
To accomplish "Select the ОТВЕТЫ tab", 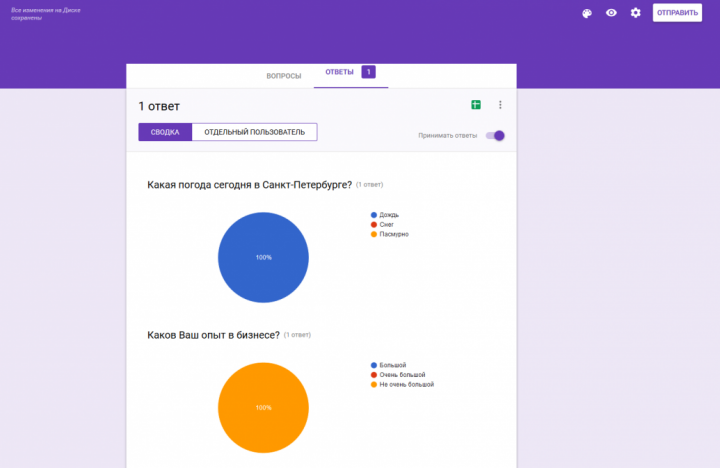I will coord(339,73).
